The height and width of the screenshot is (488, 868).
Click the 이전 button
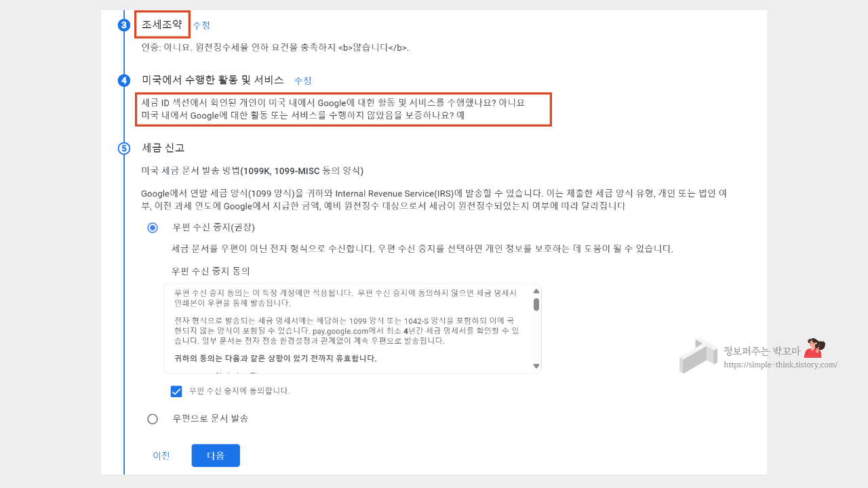tap(161, 455)
